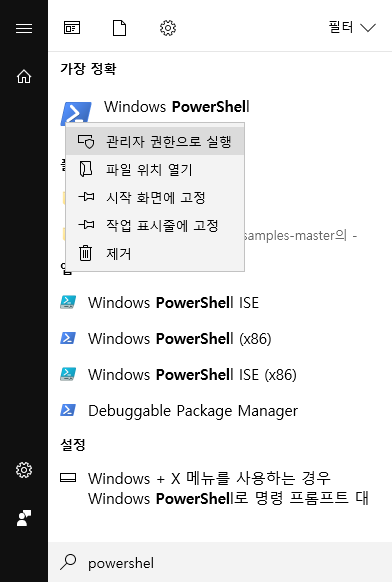The image size is (392, 582).
Task: Click the shield icon for run as administrator
Action: click(86, 141)
